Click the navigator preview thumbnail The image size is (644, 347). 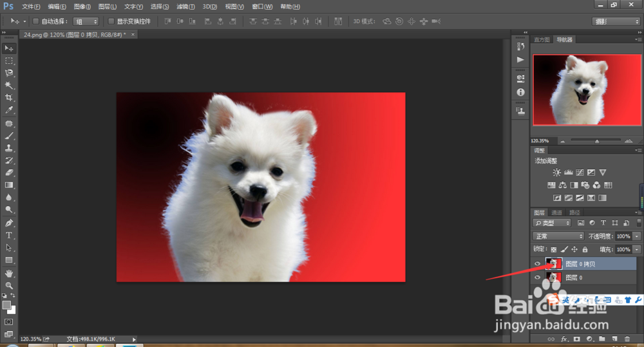point(587,89)
